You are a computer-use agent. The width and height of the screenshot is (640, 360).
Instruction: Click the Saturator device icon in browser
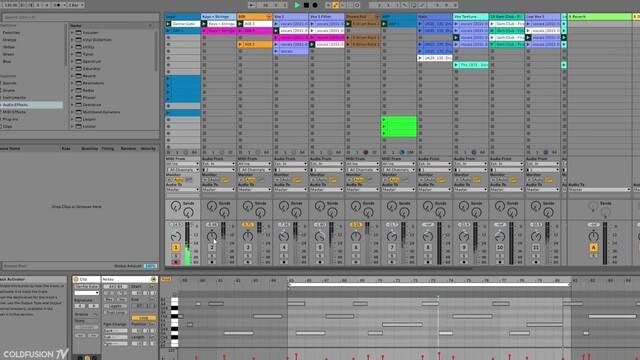click(x=79, y=69)
